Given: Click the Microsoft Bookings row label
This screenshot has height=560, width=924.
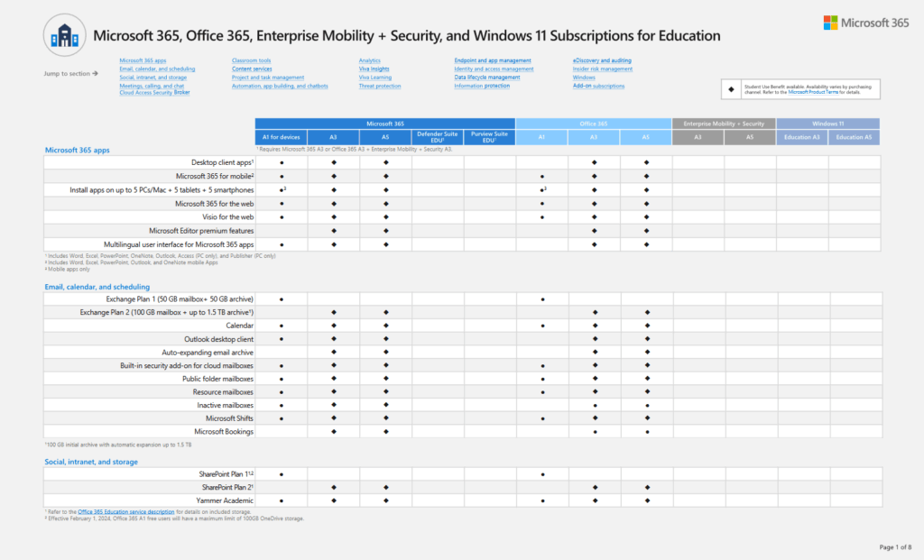Looking at the screenshot, I should [x=224, y=432].
